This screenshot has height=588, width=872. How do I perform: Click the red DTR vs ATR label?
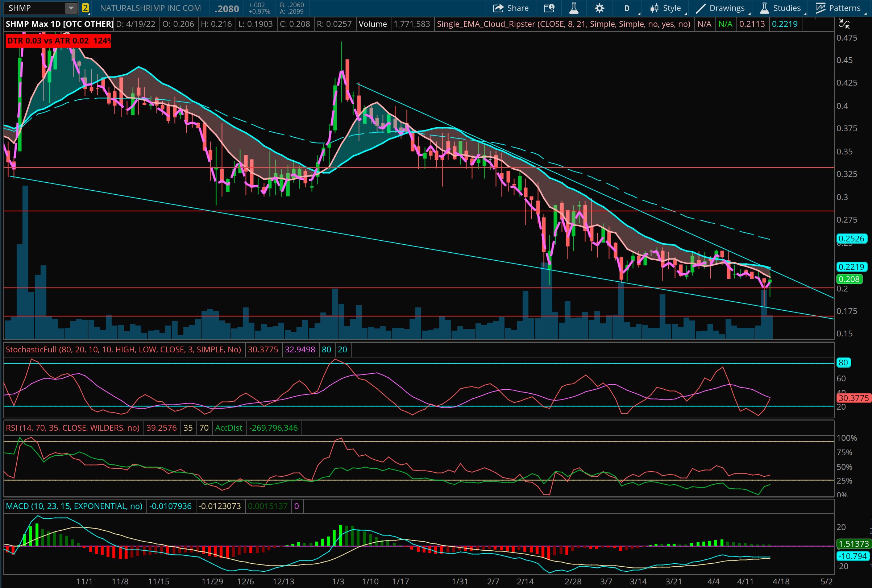58,41
